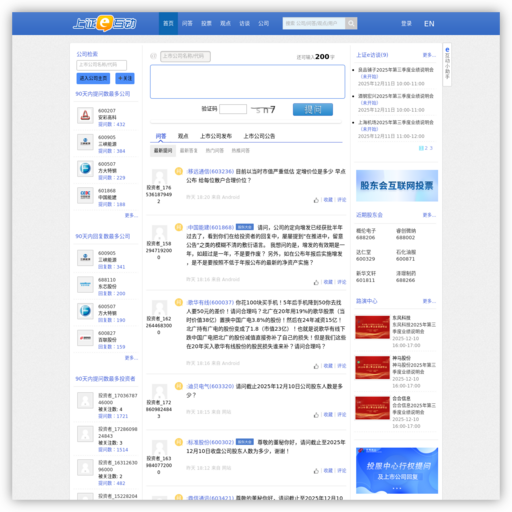Image resolution: width=512 pixels, height=512 pixels.
Task: Go to the 首页 nav item
Action: [168, 23]
